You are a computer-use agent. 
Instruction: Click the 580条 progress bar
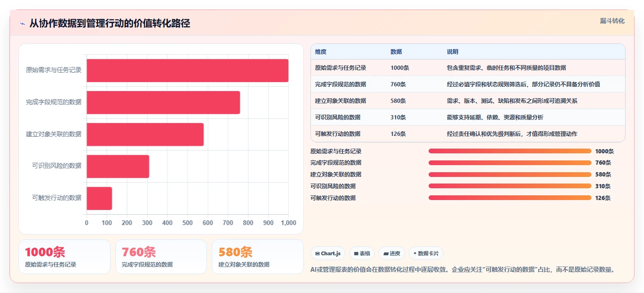point(510,174)
